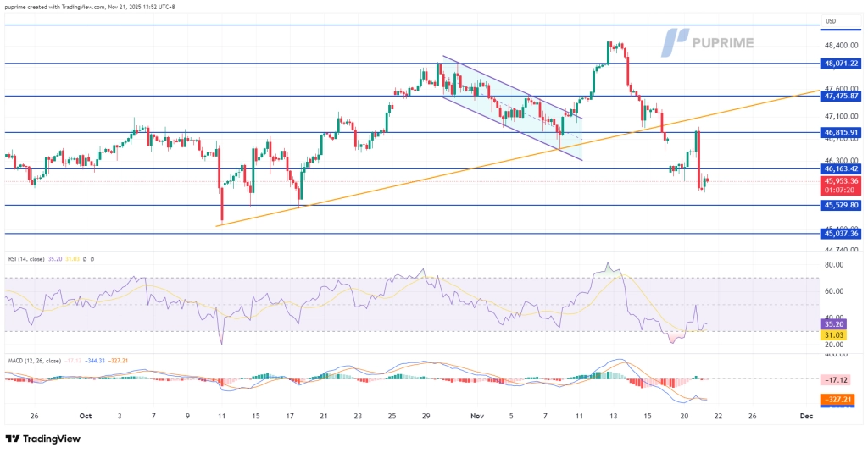Select the 48,071.22 price level tag
The height and width of the screenshot is (453, 868).
[x=840, y=64]
